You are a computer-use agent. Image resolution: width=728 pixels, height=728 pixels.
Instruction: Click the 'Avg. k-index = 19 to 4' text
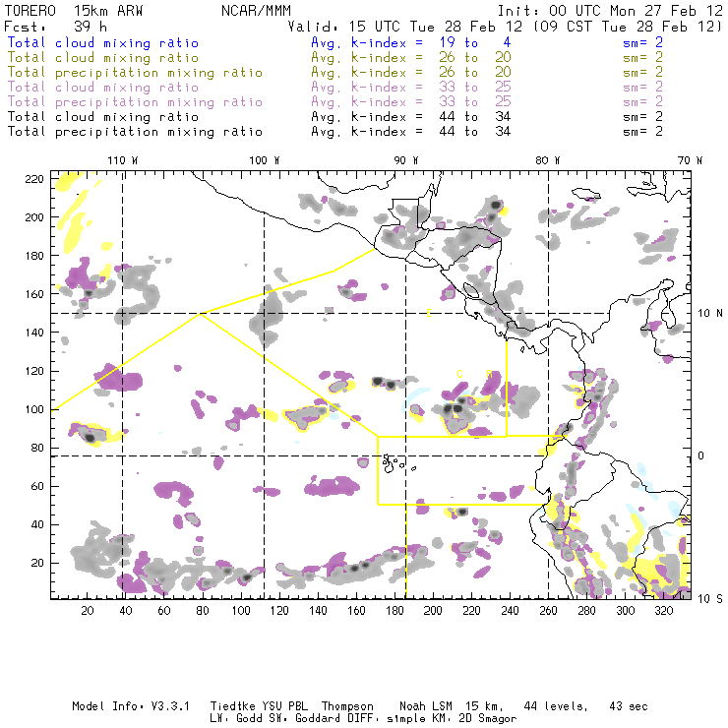pyautogui.click(x=411, y=42)
